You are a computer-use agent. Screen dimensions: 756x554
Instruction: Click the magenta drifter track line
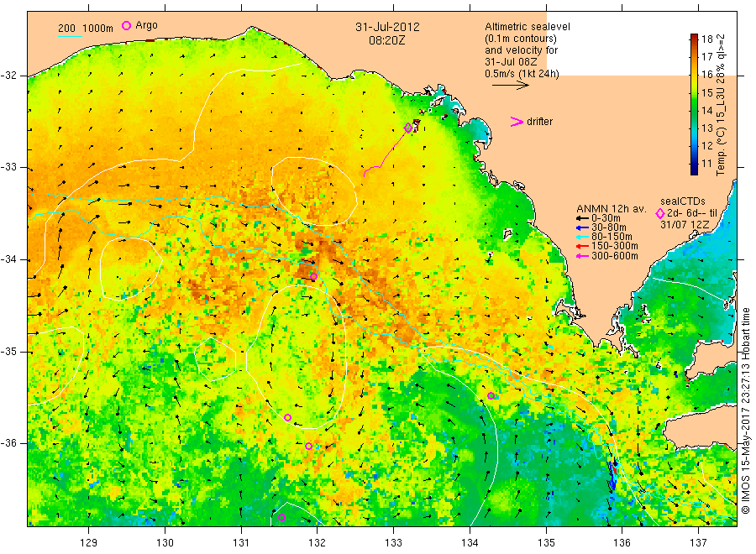[x=384, y=154]
